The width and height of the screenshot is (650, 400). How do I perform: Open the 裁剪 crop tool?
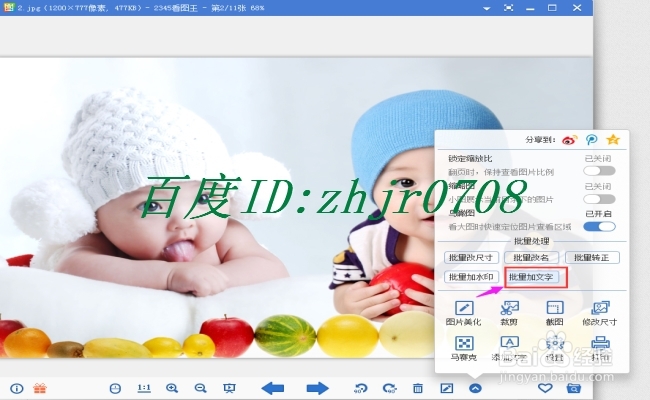tap(509, 313)
